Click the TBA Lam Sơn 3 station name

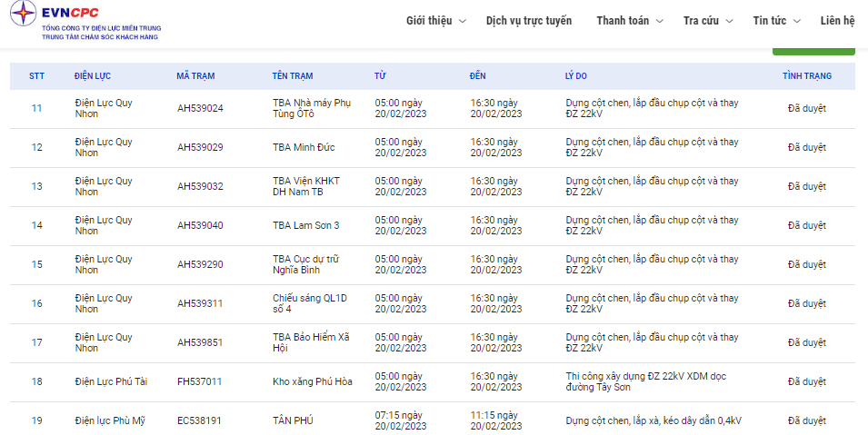pos(305,226)
